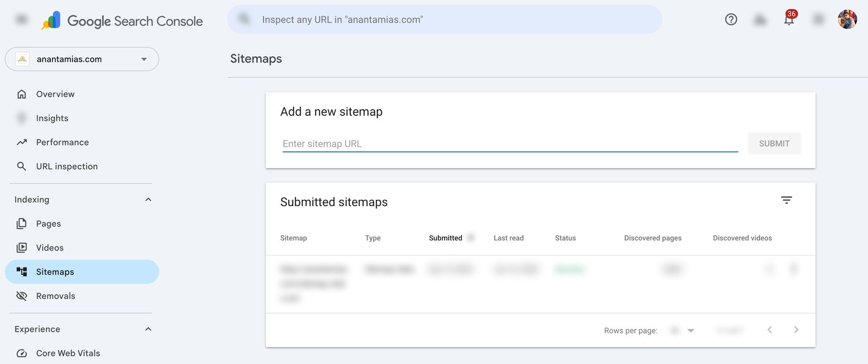The height and width of the screenshot is (364, 868).
Task: Open notifications bell with 36 badge
Action: pos(789,18)
